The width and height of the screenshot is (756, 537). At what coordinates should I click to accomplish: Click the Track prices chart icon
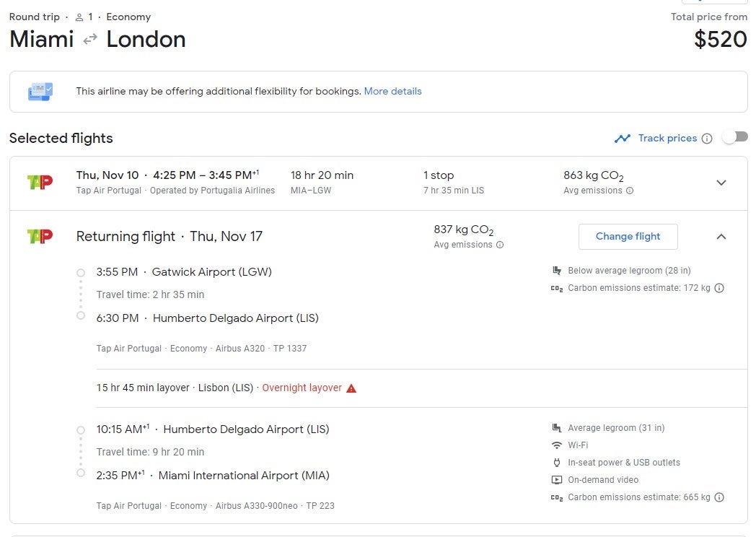[x=622, y=139]
